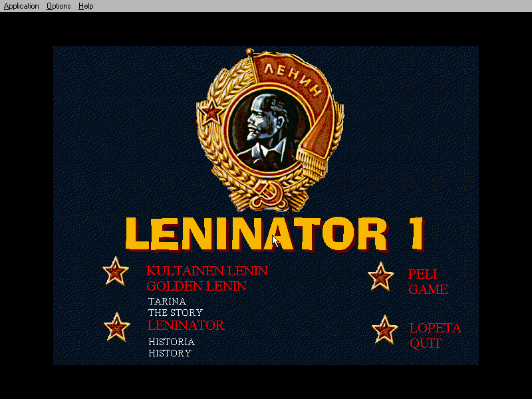Click the Lenin medal emblem
Screen dimensions: 532x399
(x=270, y=130)
